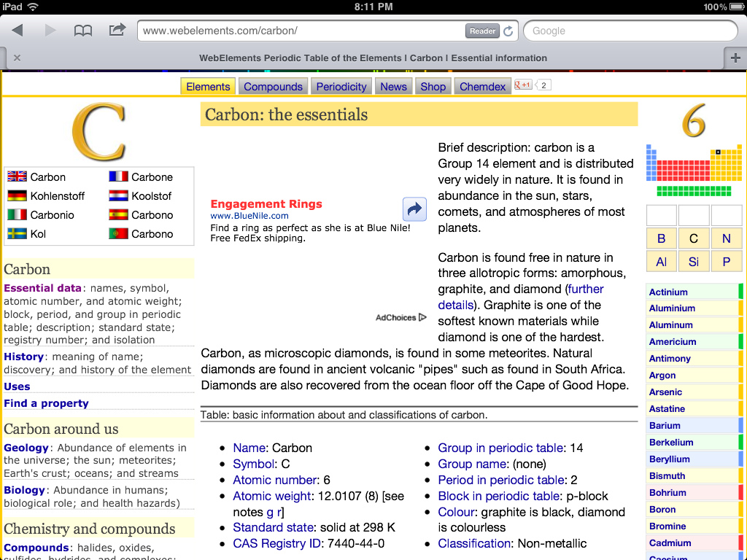Click Block in periodic table link

click(x=499, y=496)
